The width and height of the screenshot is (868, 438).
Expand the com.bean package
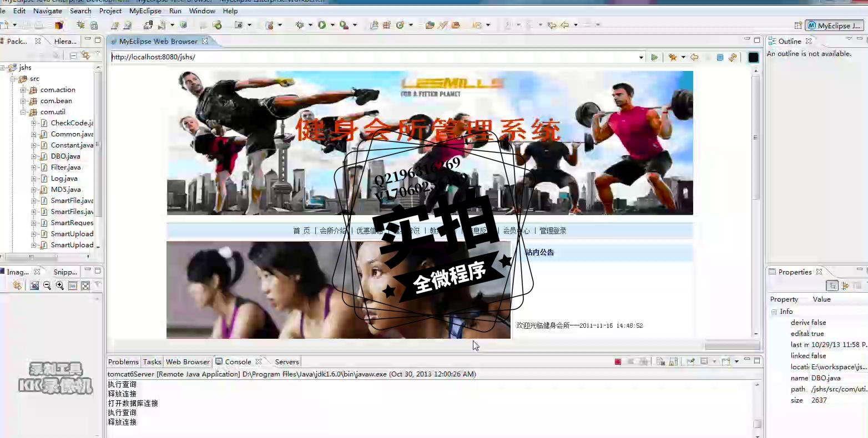23,101
